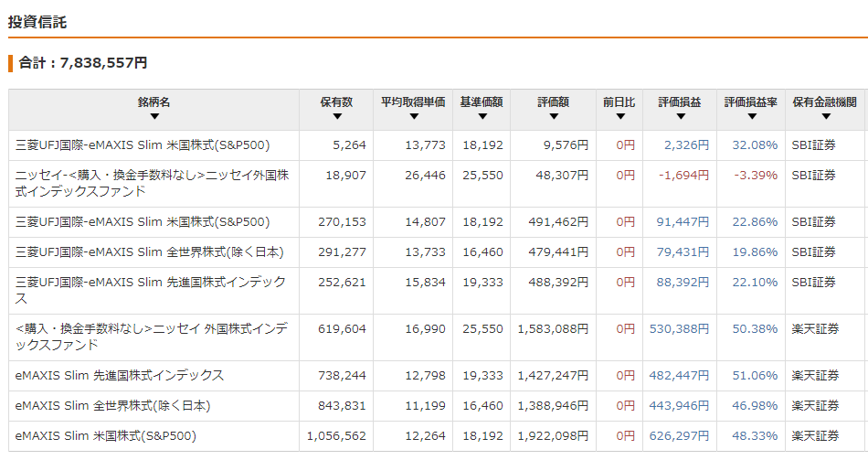This screenshot has height=460, width=868.
Task: Select fund name in the 619,604 holdings row
Action: click(x=152, y=337)
